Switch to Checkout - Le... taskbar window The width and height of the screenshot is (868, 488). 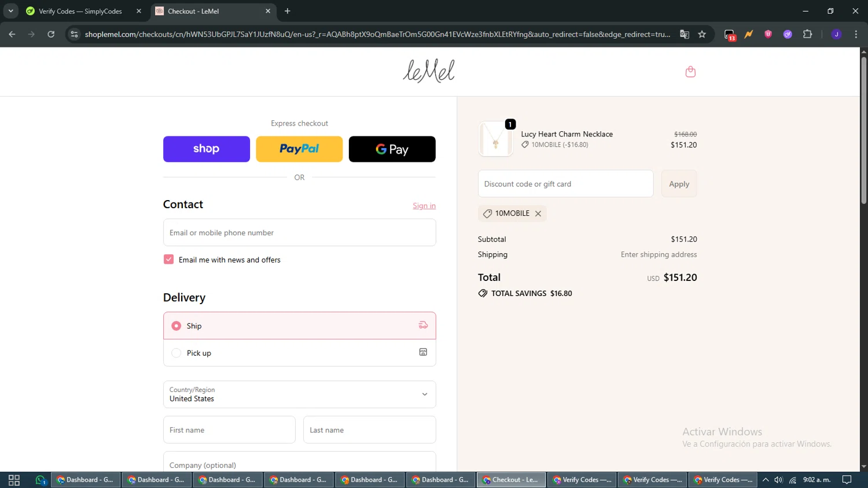point(511,480)
